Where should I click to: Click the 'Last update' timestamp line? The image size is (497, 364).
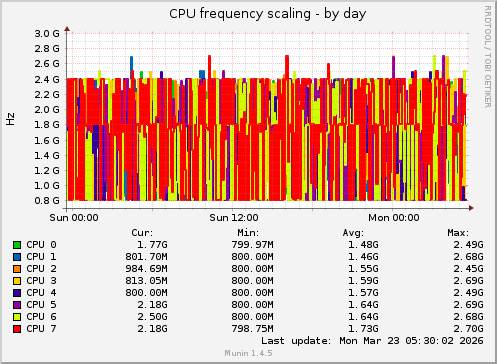(x=372, y=341)
